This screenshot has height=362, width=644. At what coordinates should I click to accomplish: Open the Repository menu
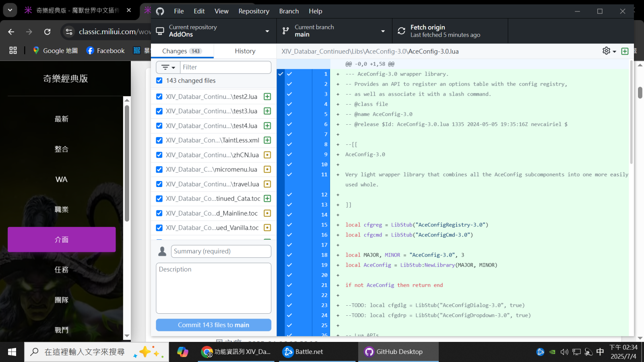click(x=254, y=11)
